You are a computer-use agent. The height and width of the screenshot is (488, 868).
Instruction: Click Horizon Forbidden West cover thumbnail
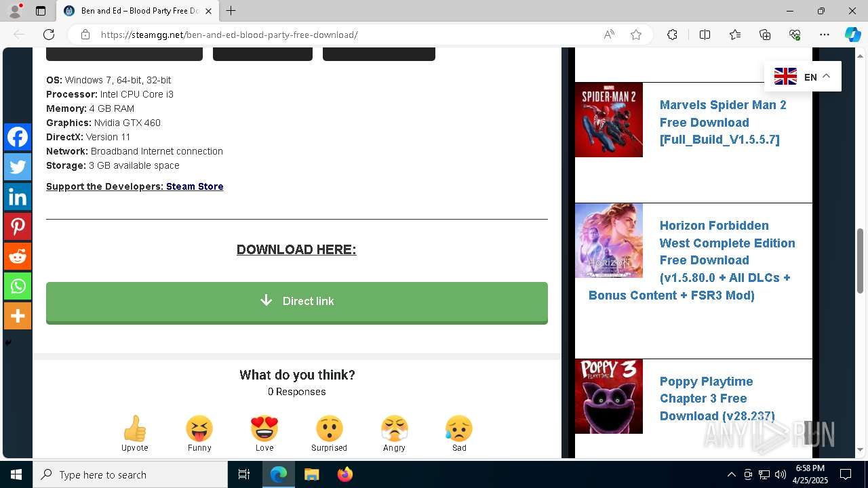(x=609, y=241)
